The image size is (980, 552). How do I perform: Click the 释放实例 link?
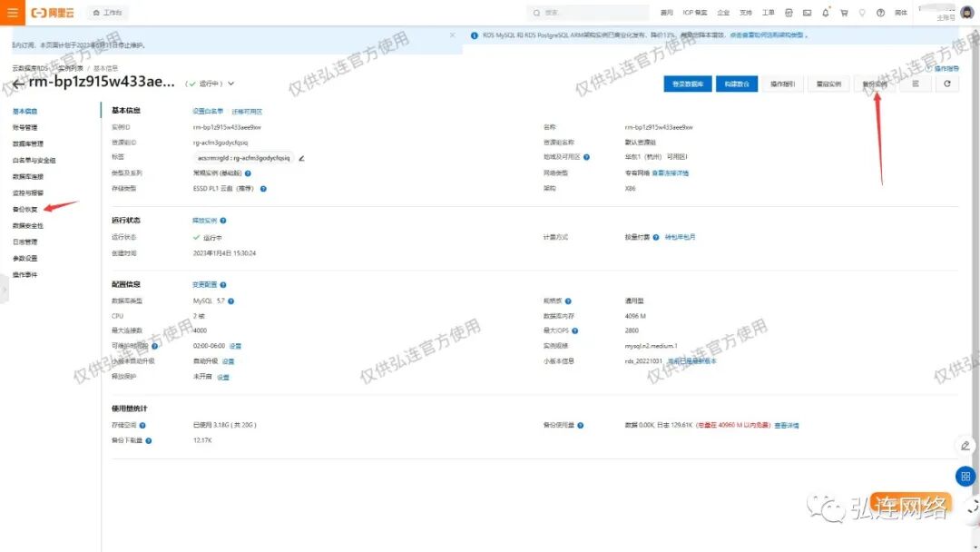coord(204,221)
